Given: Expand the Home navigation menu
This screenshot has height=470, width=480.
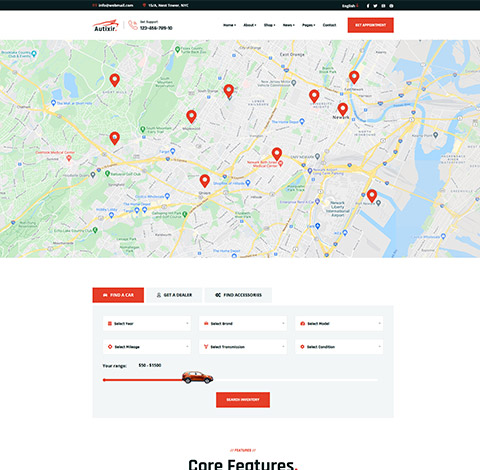Looking at the screenshot, I should click(x=229, y=25).
